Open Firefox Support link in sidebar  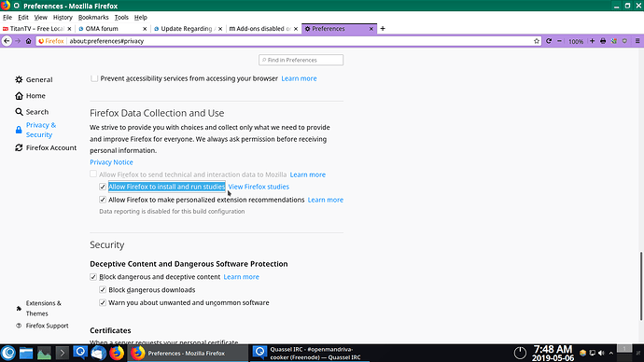pyautogui.click(x=42, y=326)
